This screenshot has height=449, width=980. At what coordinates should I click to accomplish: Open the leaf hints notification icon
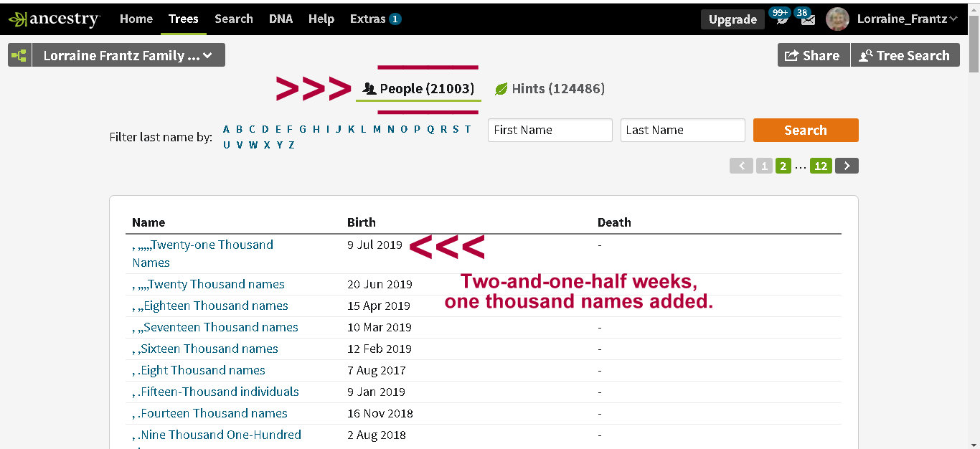pyautogui.click(x=782, y=20)
